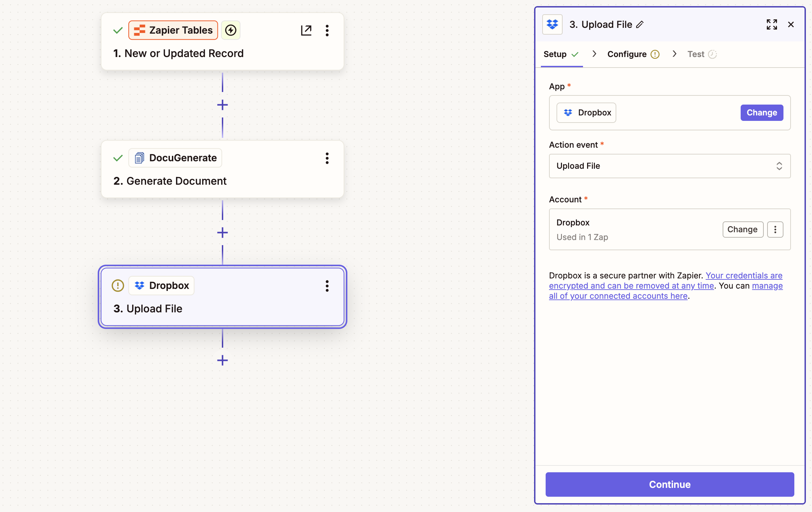Click green checkmark on DocuGenerate step
Viewport: 812px width, 512px height.
(x=118, y=158)
